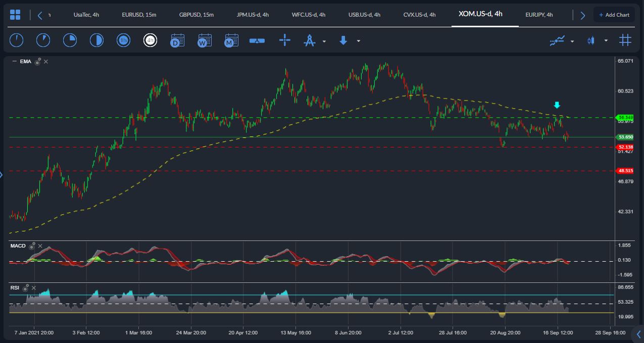Switch to the CVX.US-d, 4h tab
Viewport: 644px width, 343px height.
click(x=419, y=15)
